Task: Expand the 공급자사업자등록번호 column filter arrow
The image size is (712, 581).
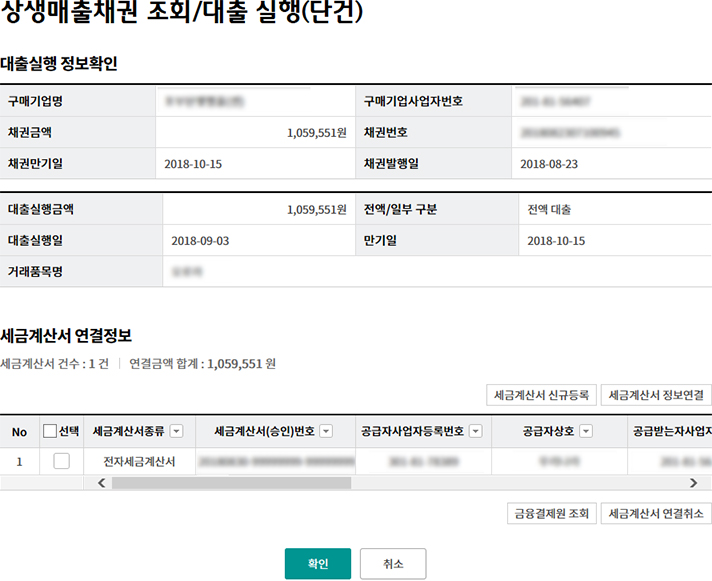Action: tap(476, 432)
